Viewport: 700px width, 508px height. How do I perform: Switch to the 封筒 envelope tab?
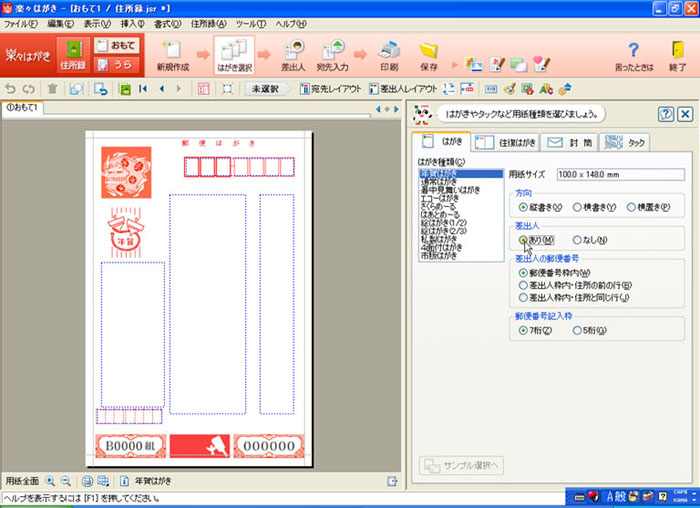tap(568, 142)
